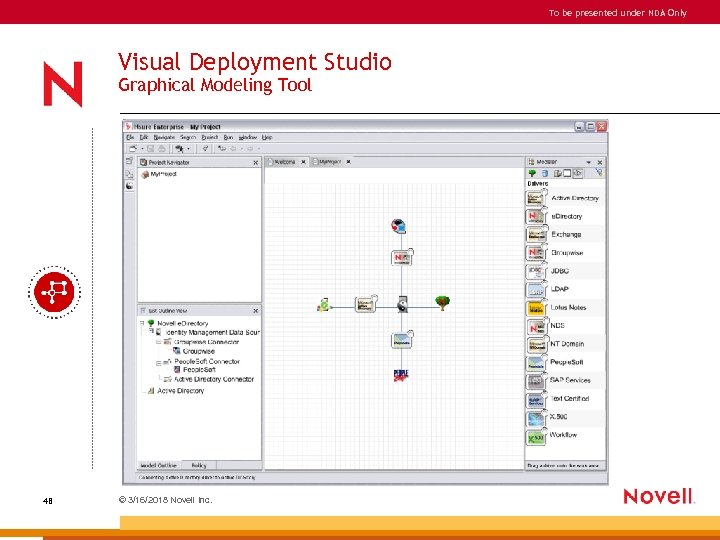Select the Lotus Notes driver icon
Image resolution: width=720 pixels, height=540 pixels.
[535, 308]
